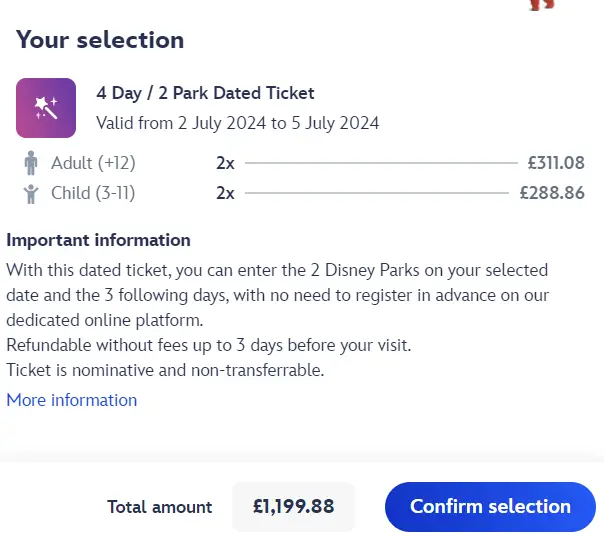604x537 pixels.
Task: Select the Total amount label
Action: pos(159,507)
